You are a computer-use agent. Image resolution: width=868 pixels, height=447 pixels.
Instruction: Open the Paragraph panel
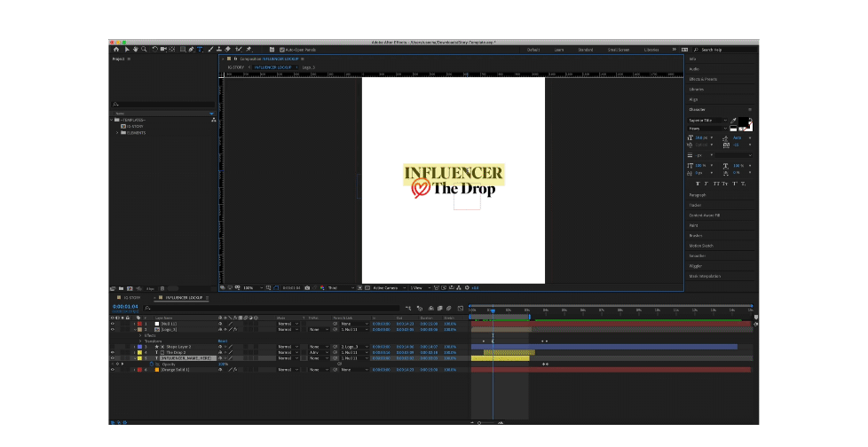click(698, 195)
